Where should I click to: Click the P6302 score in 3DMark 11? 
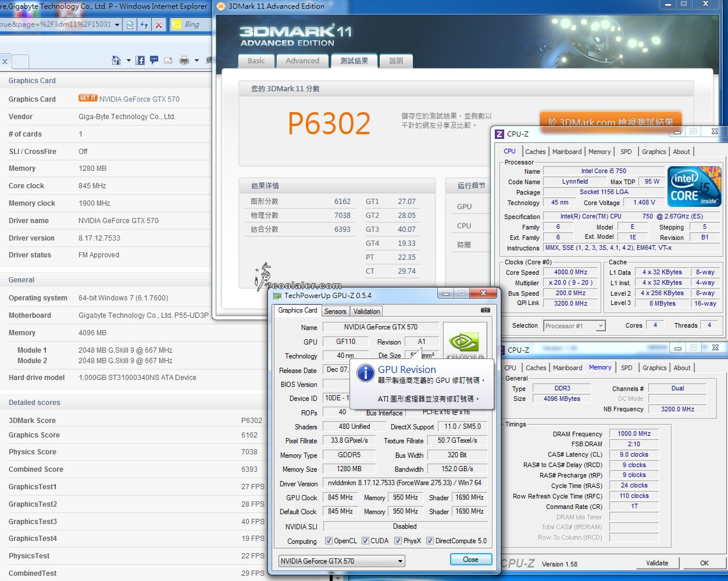click(x=329, y=123)
